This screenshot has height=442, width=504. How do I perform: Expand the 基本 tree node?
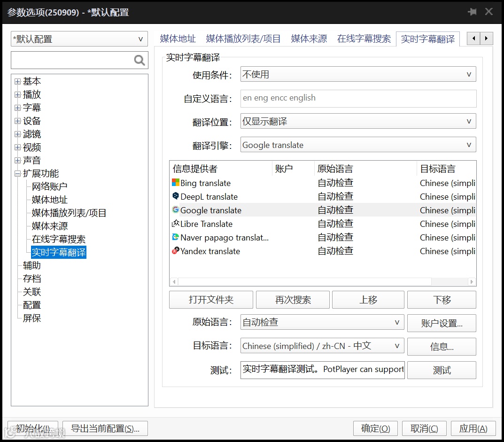[18, 81]
